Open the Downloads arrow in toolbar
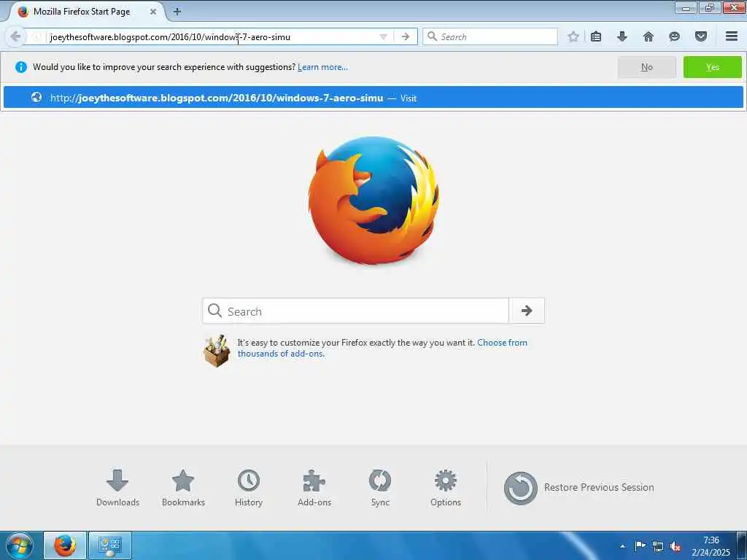 click(x=622, y=36)
